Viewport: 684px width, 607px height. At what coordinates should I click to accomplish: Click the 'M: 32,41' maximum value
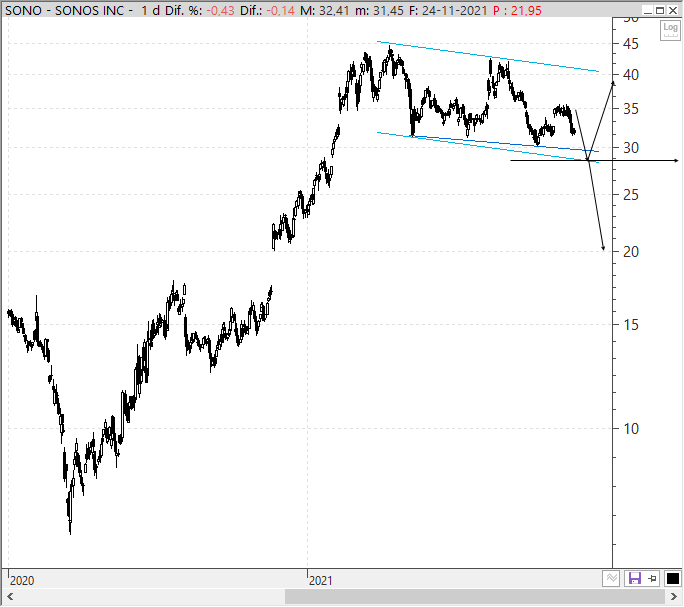click(x=324, y=10)
